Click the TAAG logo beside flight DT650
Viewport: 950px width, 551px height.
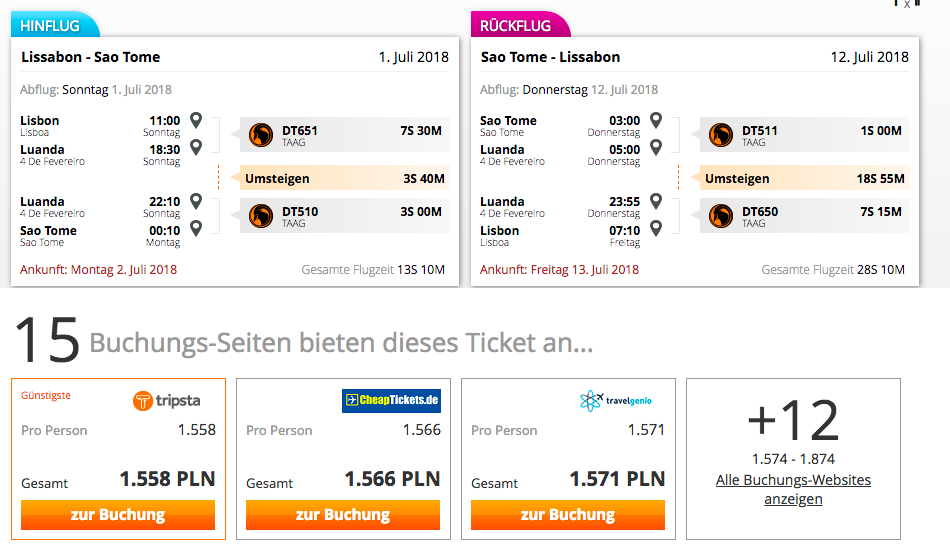[721, 216]
